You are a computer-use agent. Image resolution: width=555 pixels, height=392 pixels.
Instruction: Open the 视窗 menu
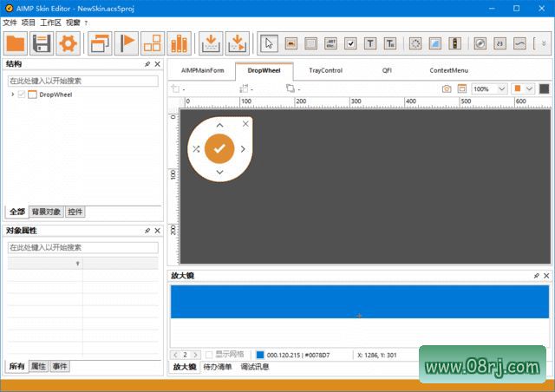73,23
